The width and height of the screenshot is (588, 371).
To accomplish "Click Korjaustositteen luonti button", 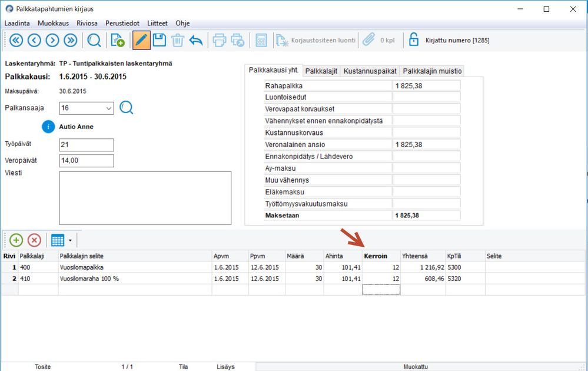I will click(315, 40).
